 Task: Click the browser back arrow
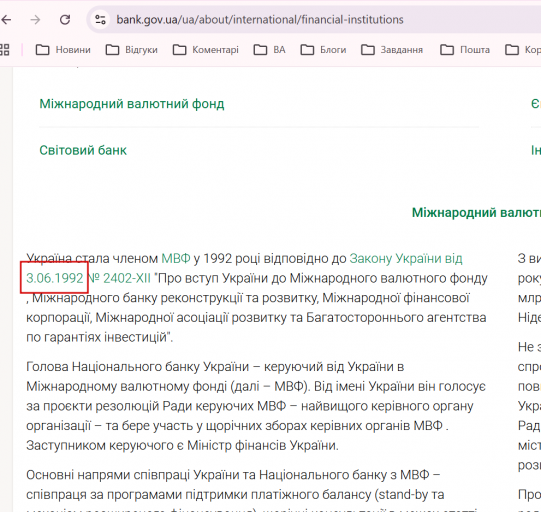coord(6,20)
